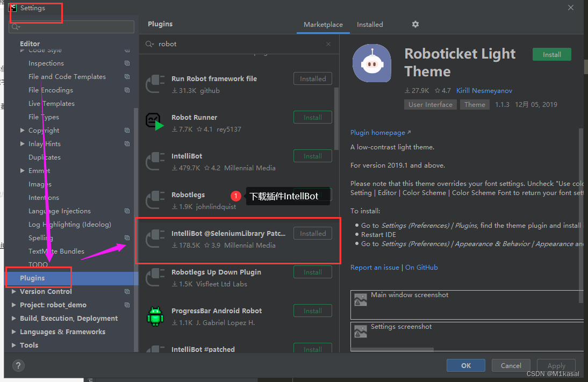Screen dimensions: 588x382
Task: Expand Build, Execution, Deployment section
Action: (x=13, y=319)
